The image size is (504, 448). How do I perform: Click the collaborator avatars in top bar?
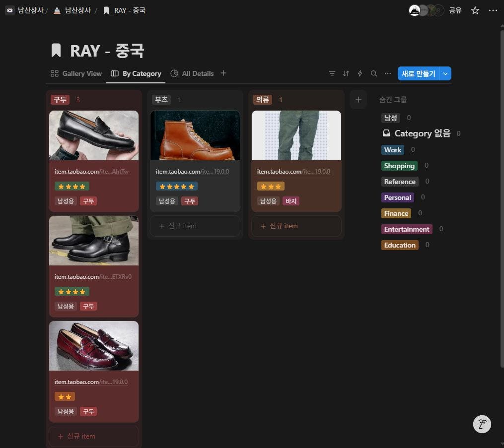(x=426, y=10)
